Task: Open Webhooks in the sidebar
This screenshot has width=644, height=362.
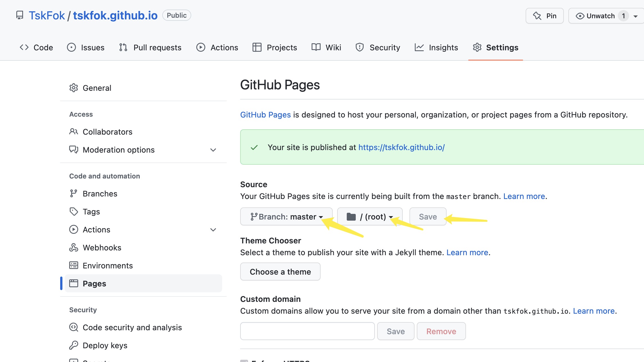Action: point(143,248)
